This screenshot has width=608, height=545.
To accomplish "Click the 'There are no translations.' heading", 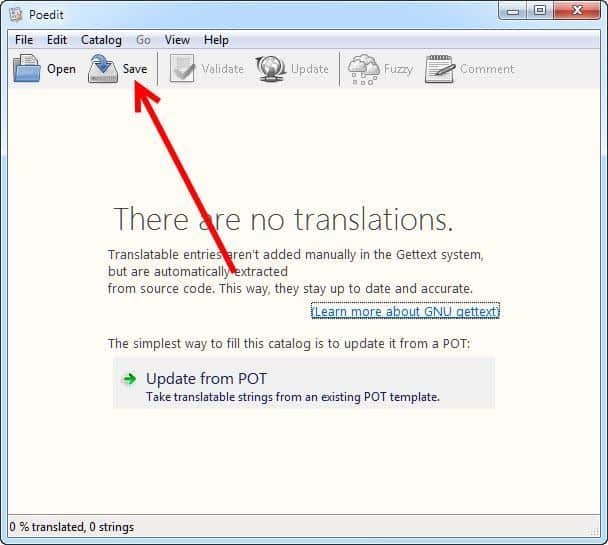I will 283,219.
